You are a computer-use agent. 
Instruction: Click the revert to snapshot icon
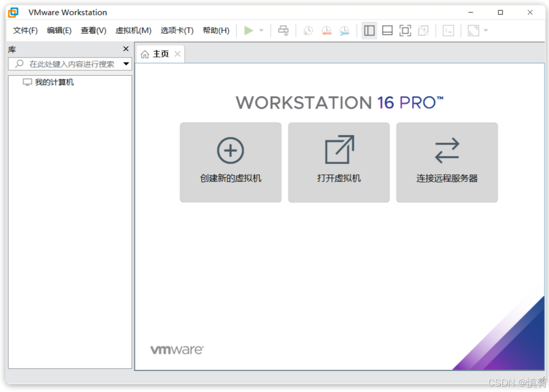pyautogui.click(x=326, y=30)
